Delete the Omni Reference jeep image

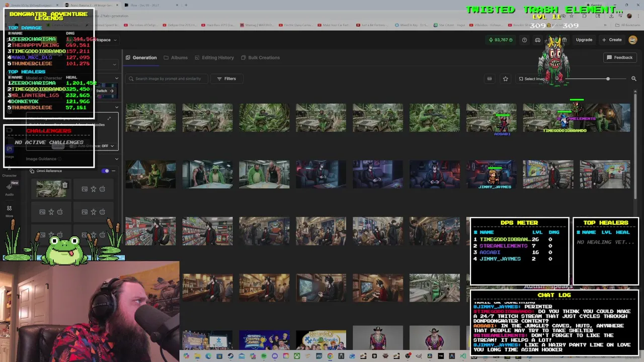pyautogui.click(x=64, y=185)
